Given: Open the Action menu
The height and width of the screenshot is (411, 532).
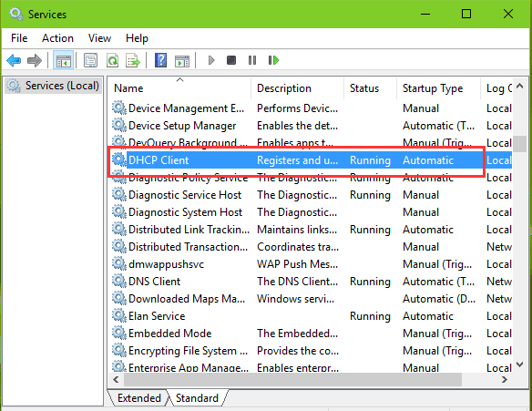Looking at the screenshot, I should point(57,38).
